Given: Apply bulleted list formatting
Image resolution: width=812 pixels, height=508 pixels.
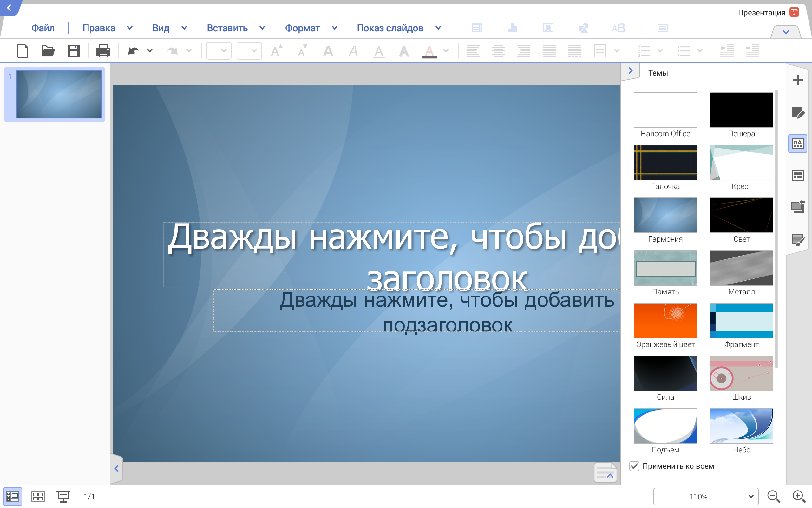Looking at the screenshot, I should click(x=684, y=51).
